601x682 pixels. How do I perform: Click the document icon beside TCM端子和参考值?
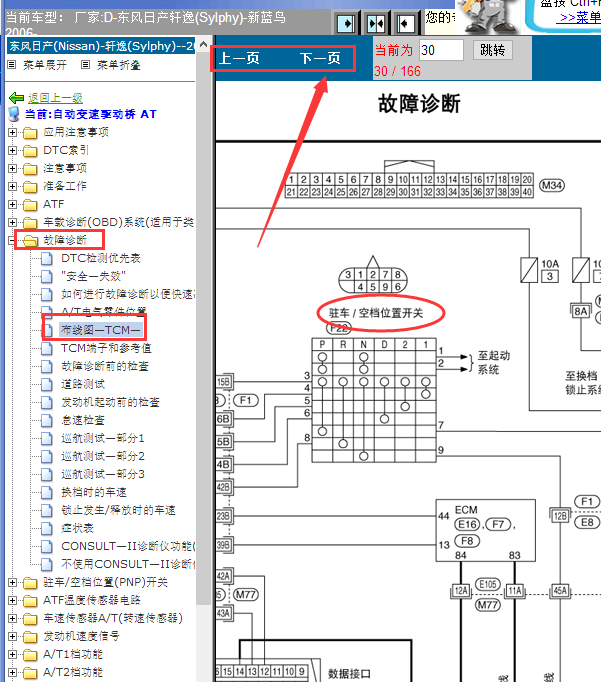[47, 349]
